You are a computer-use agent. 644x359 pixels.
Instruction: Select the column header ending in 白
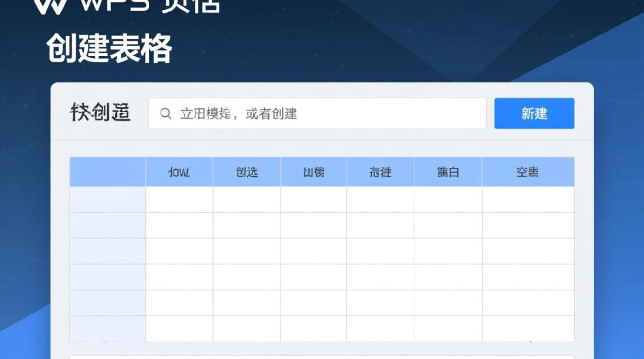[x=448, y=172]
